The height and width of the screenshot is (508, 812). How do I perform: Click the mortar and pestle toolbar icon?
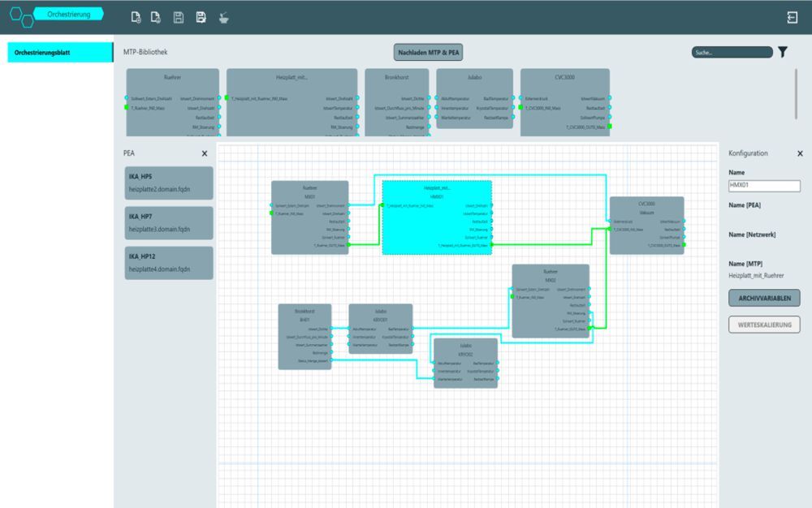pyautogui.click(x=222, y=17)
